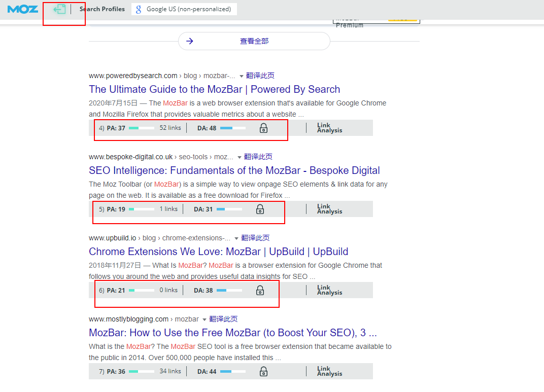The width and height of the screenshot is (544, 392).
Task: Click PA: 36 value
Action: tap(116, 372)
